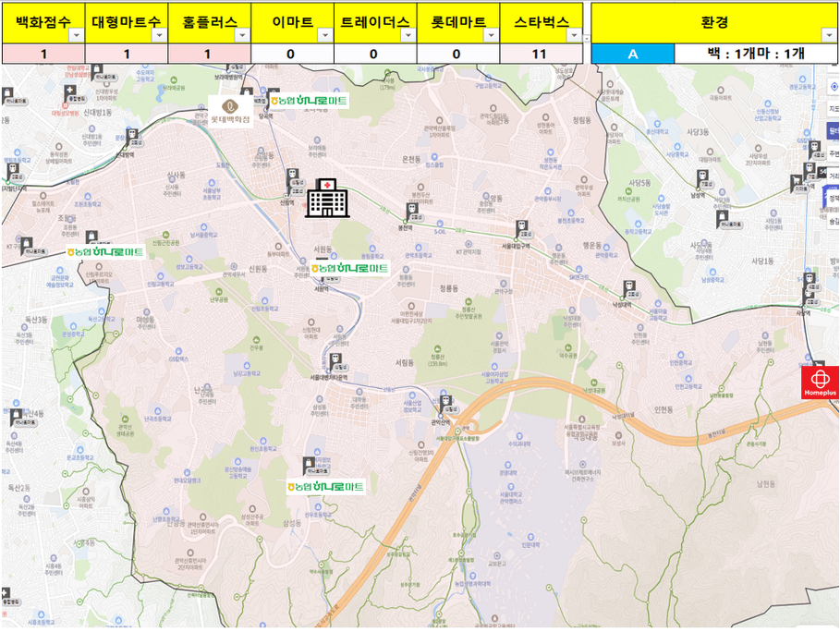Click the 하나로마트 logo near 서원동
840x632 pixels.
coord(349,268)
